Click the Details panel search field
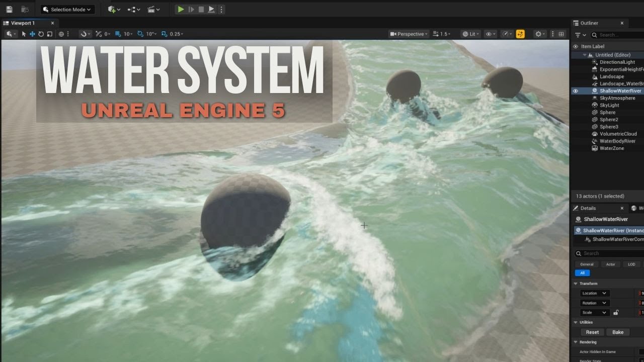Screen dimensions: 644x362 609,253
